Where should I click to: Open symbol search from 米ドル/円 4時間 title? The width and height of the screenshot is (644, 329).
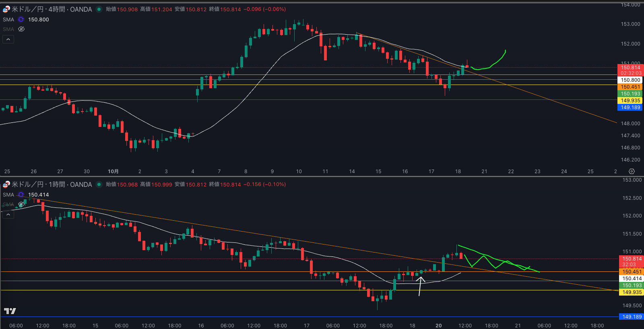pyautogui.click(x=52, y=9)
